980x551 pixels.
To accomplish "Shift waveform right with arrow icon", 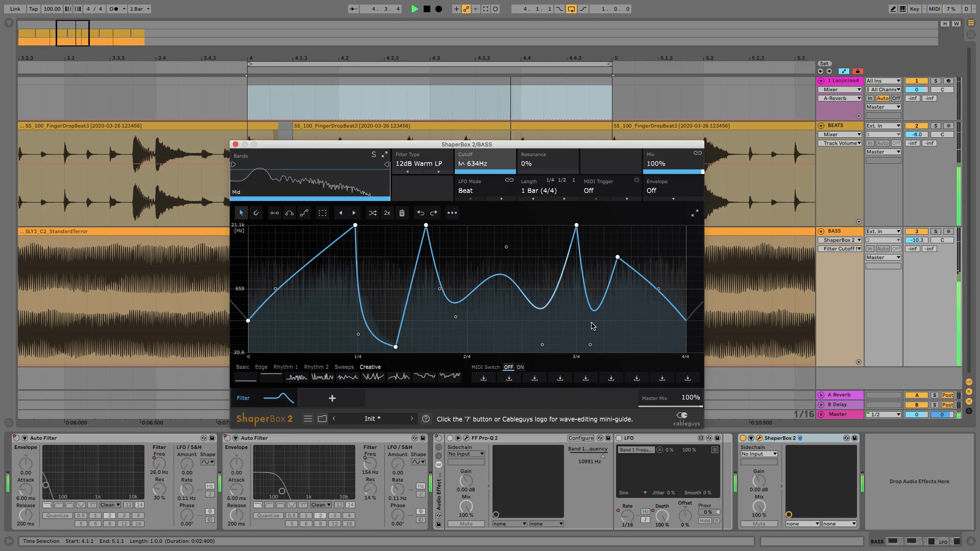I will click(x=354, y=213).
